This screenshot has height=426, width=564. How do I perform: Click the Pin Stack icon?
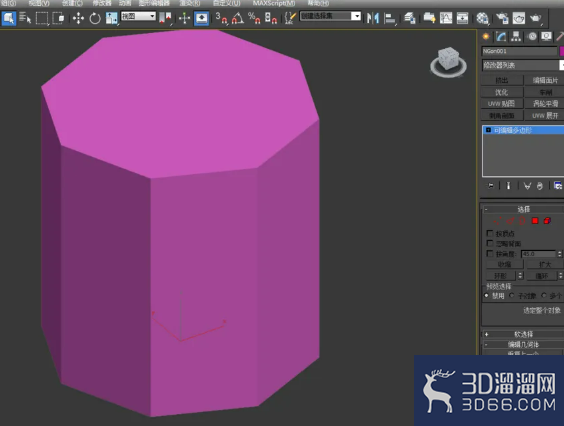tap(491, 186)
